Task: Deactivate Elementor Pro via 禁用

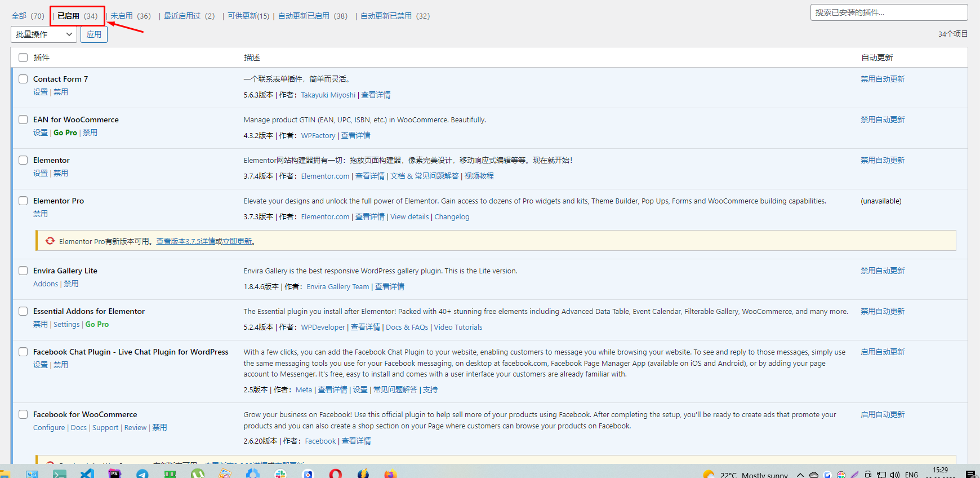Action: coord(41,214)
